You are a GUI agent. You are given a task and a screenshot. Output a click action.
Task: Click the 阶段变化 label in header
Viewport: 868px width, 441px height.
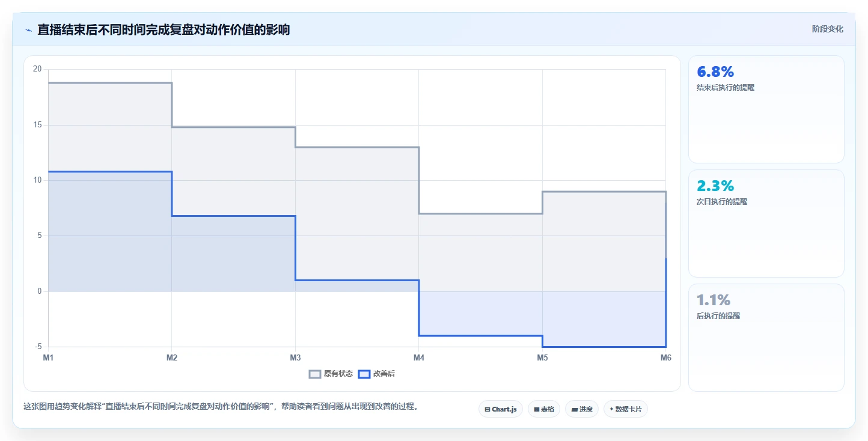click(x=828, y=29)
